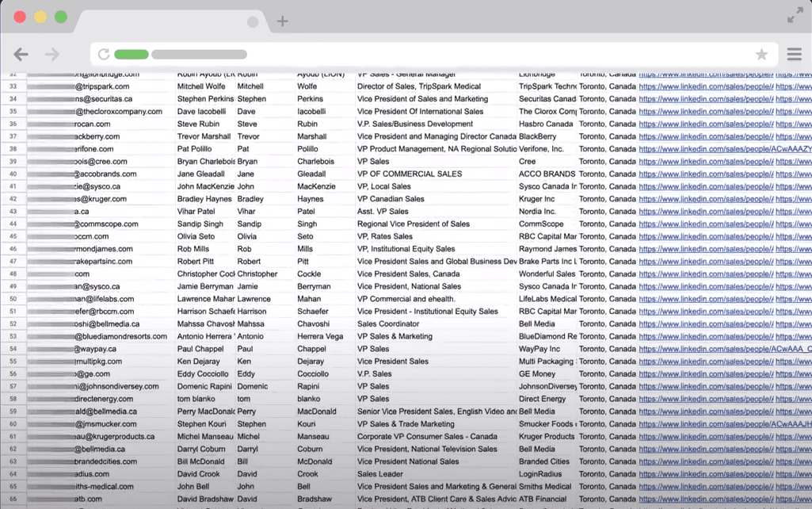Select company cell 'Wonderful Sales'

pos(547,274)
